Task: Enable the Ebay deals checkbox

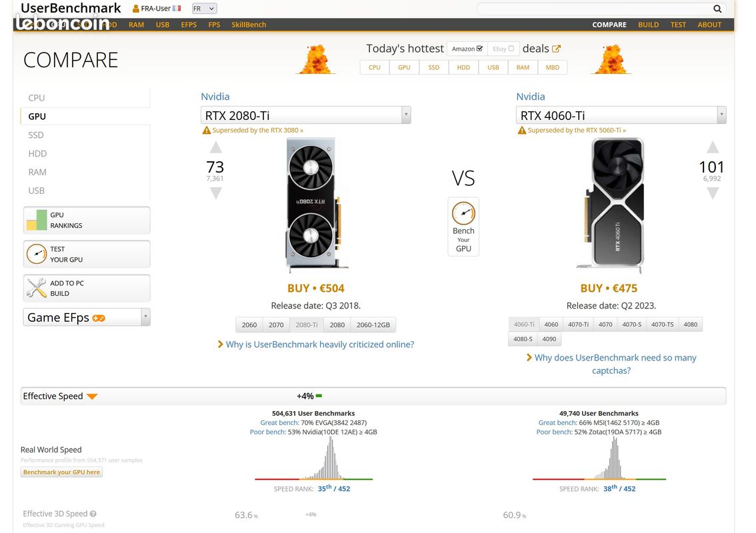Action: point(510,49)
